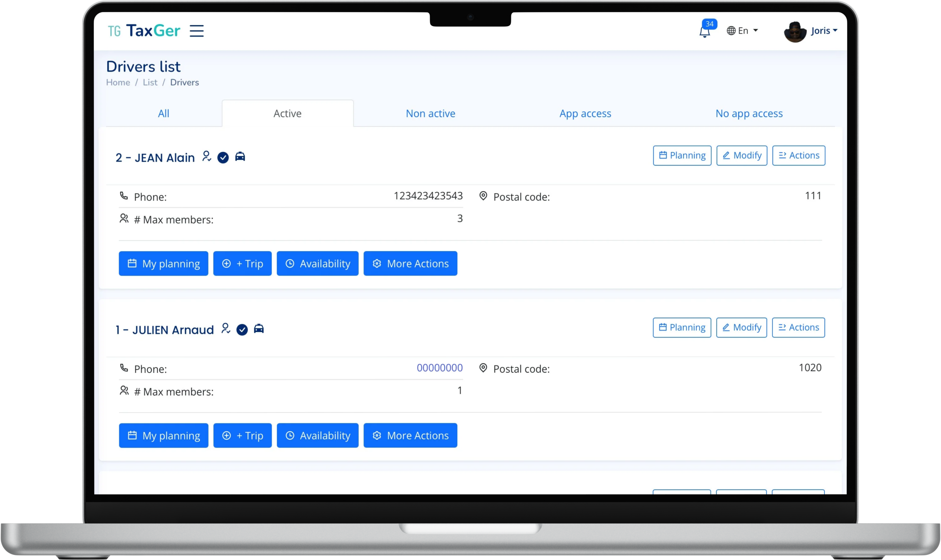Click the user-check icon beside JULIEN Arnaud
Viewport: 941px width, 560px height.
[226, 328]
